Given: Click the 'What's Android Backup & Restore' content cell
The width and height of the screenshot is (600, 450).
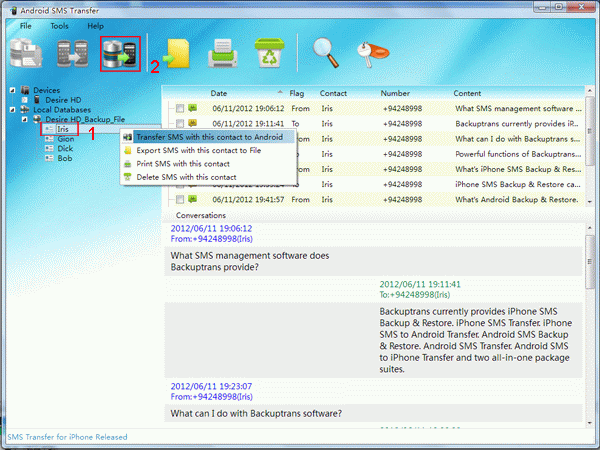Looking at the screenshot, I should pos(517,199).
